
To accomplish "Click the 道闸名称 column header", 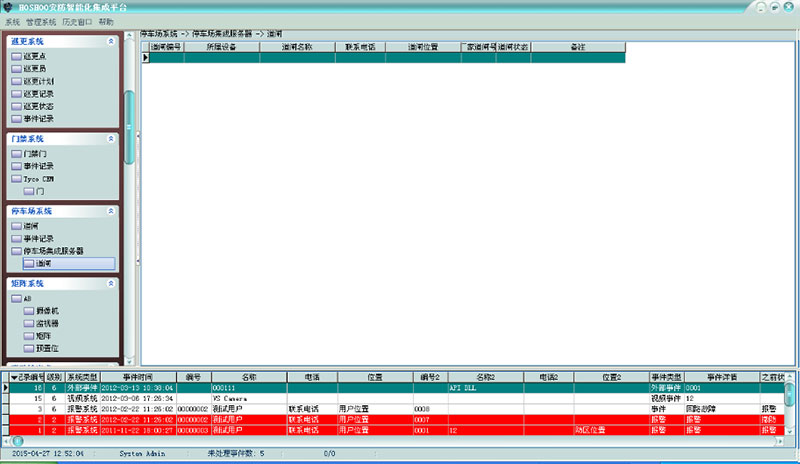I will pos(297,47).
